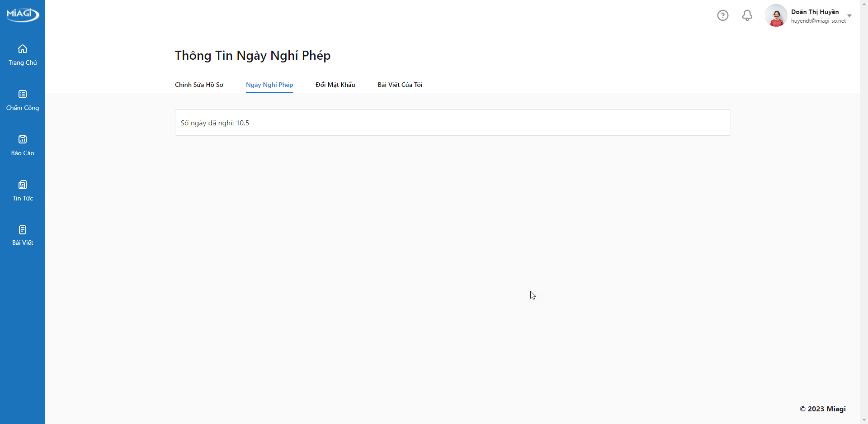
Task: Select the Ngày Nghỉ Phép tab
Action: [269, 85]
